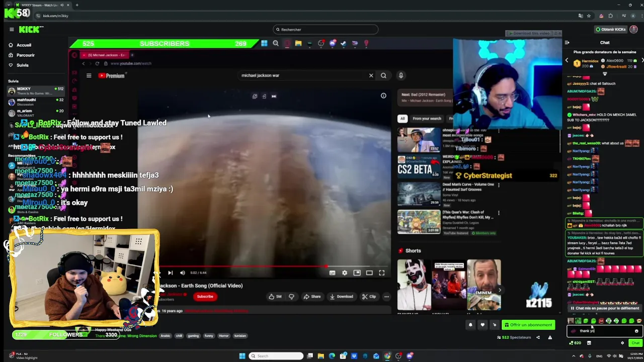644x362 pixels.
Task: Click Windows taskbar Search box
Action: (276, 356)
